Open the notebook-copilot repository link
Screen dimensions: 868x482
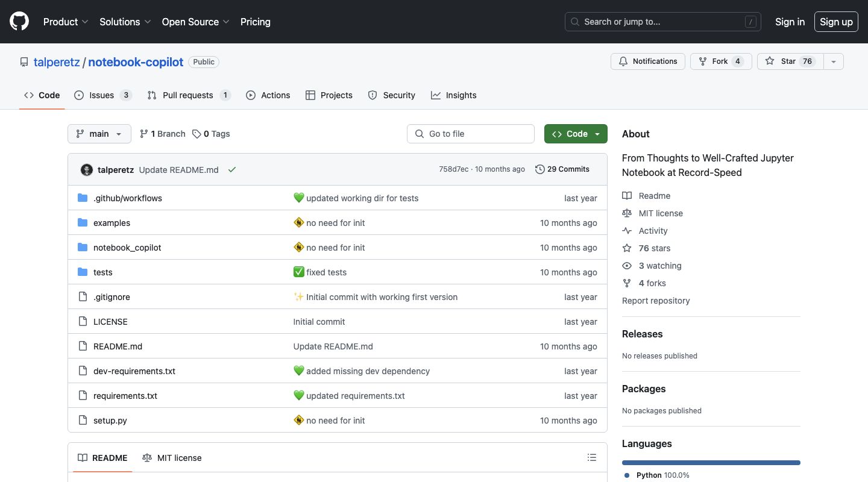pyautogui.click(x=136, y=62)
